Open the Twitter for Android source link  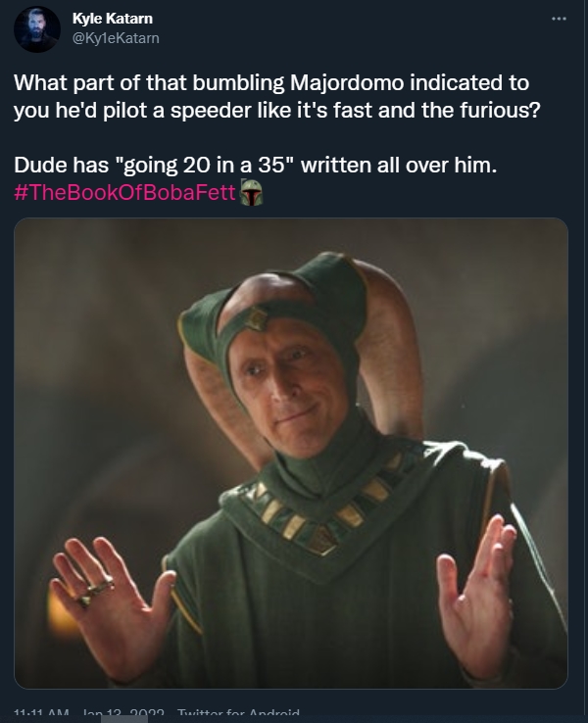tap(238, 714)
